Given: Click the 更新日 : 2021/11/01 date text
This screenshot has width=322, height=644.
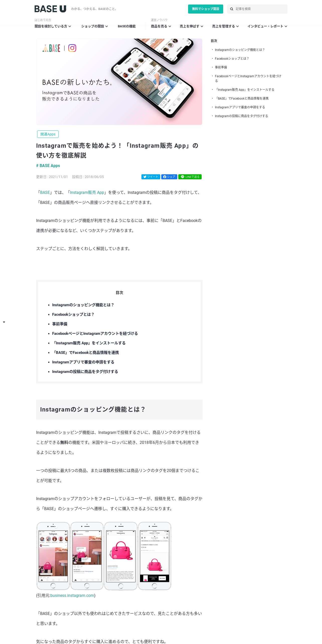Looking at the screenshot, I should click(52, 177).
